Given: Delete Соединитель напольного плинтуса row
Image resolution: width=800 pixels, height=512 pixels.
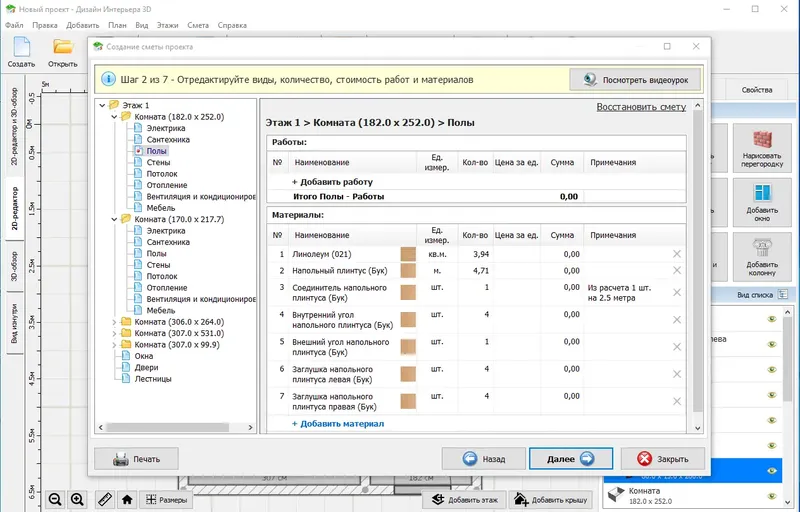Looking at the screenshot, I should click(677, 293).
